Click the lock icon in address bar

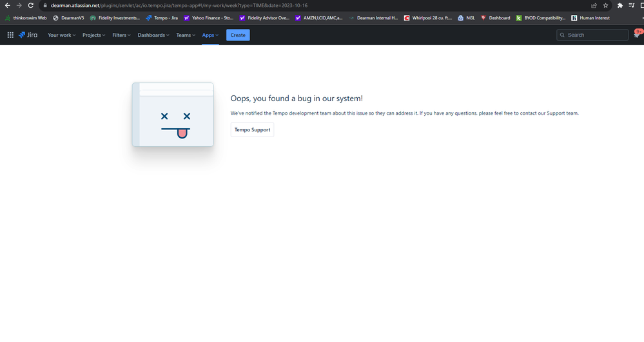[45, 5]
